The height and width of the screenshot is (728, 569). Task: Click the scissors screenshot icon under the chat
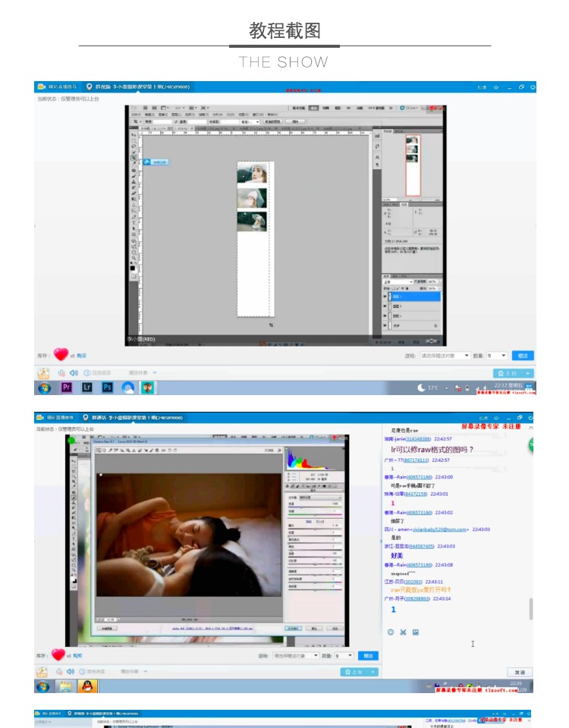[x=403, y=632]
